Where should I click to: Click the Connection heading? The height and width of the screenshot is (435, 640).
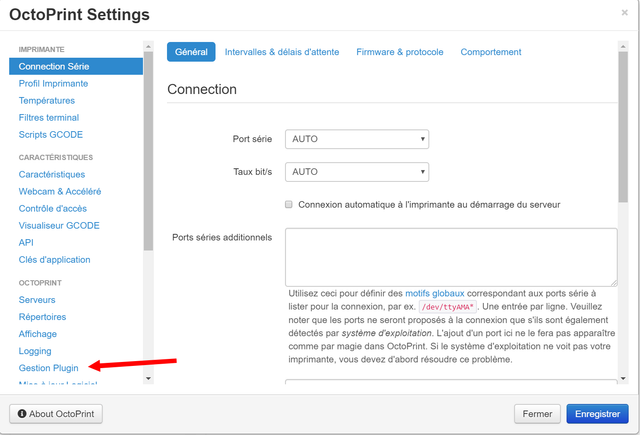202,89
